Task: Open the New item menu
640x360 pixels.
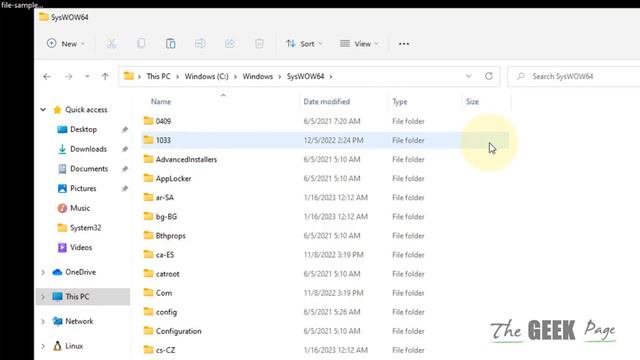Action: point(66,44)
